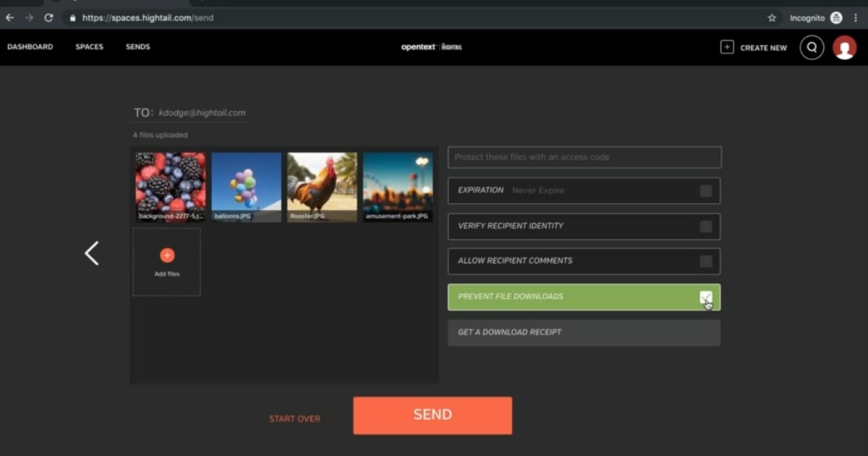Click the search magnifier icon
This screenshot has height=456, width=868.
pos(812,48)
